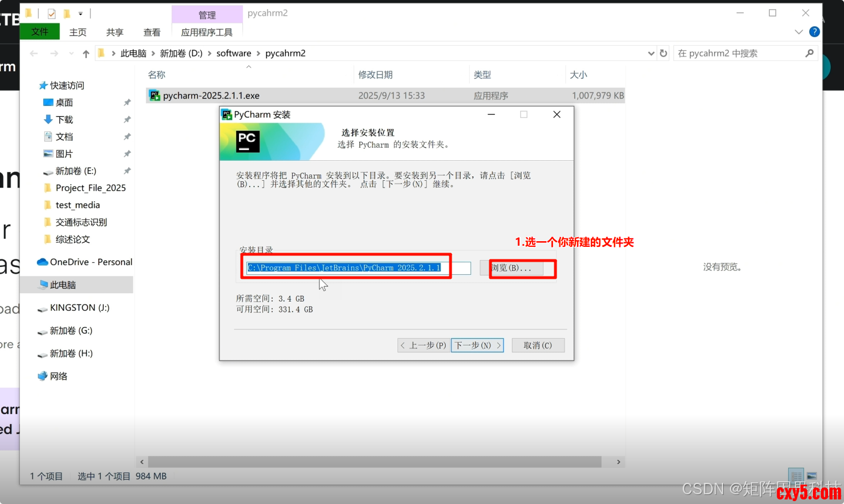Click the scroll left arrow of file list
Image resolution: width=844 pixels, height=504 pixels.
tap(142, 462)
